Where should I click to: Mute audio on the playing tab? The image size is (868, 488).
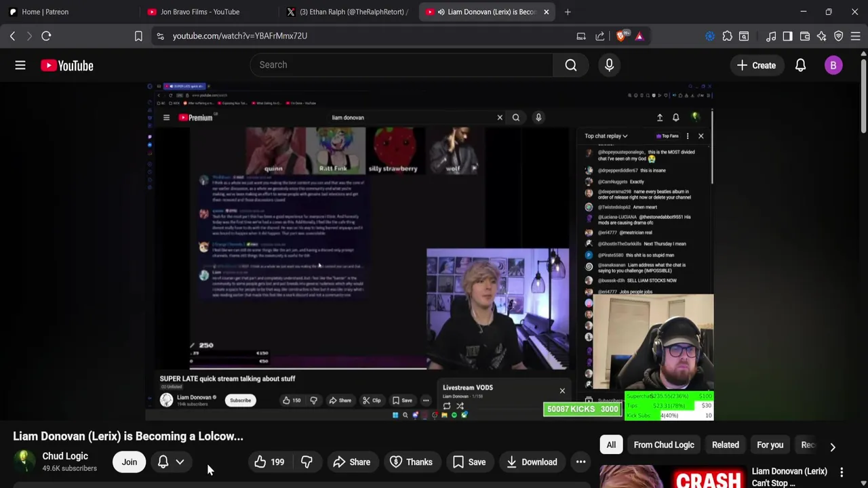click(441, 12)
